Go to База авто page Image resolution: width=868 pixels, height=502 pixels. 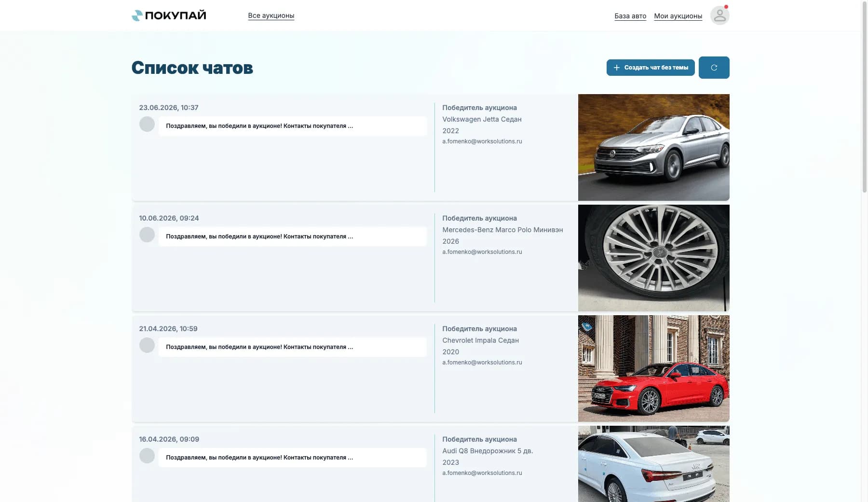(630, 16)
